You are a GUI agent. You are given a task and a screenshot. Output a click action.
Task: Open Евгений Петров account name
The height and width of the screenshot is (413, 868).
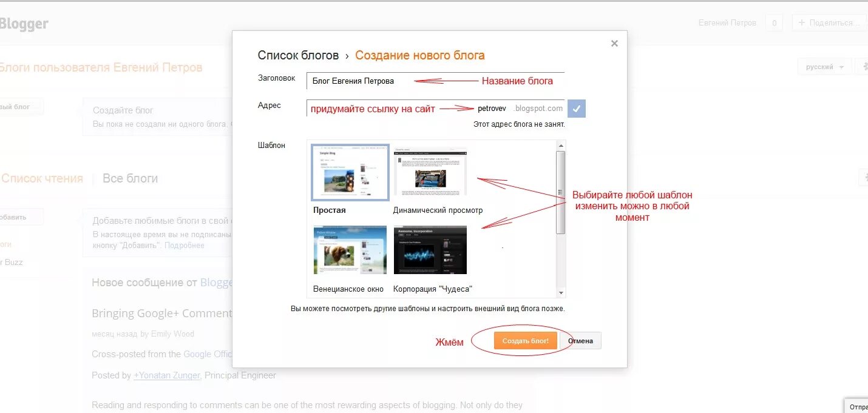[727, 23]
